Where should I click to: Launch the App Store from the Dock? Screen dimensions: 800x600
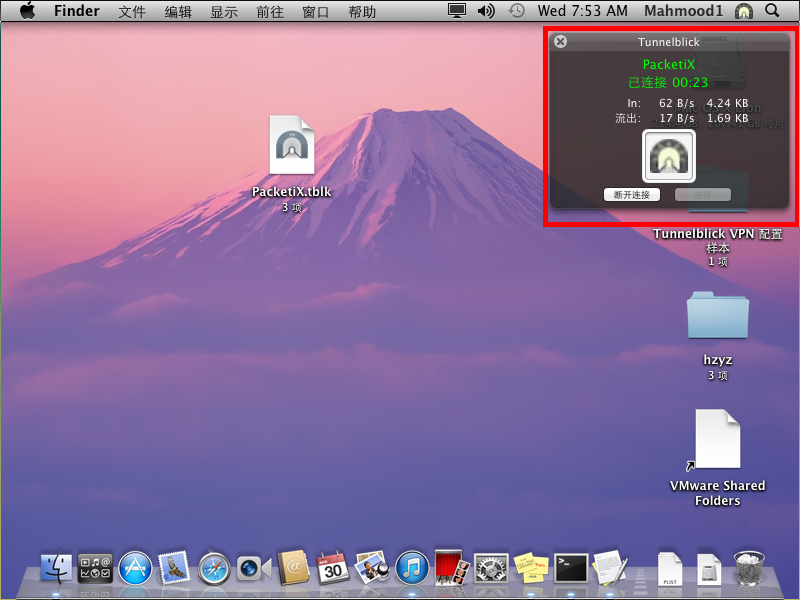135,568
